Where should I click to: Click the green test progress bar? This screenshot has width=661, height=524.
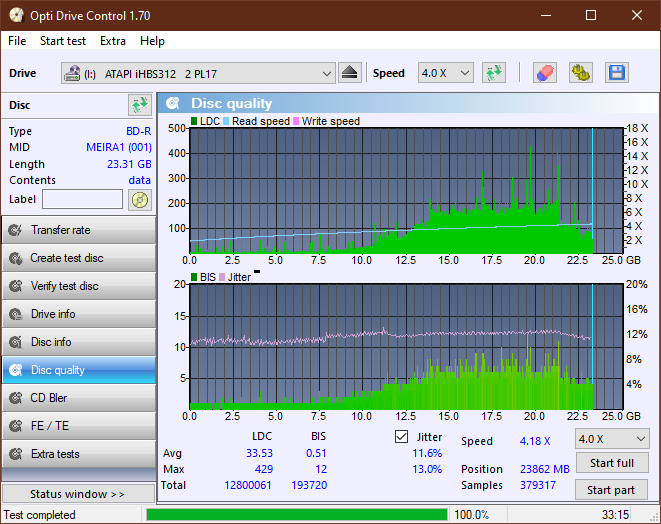tap(297, 515)
